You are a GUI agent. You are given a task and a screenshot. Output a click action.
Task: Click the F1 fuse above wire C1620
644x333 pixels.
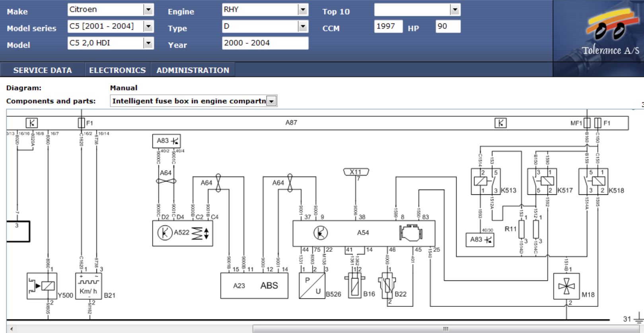82,123
